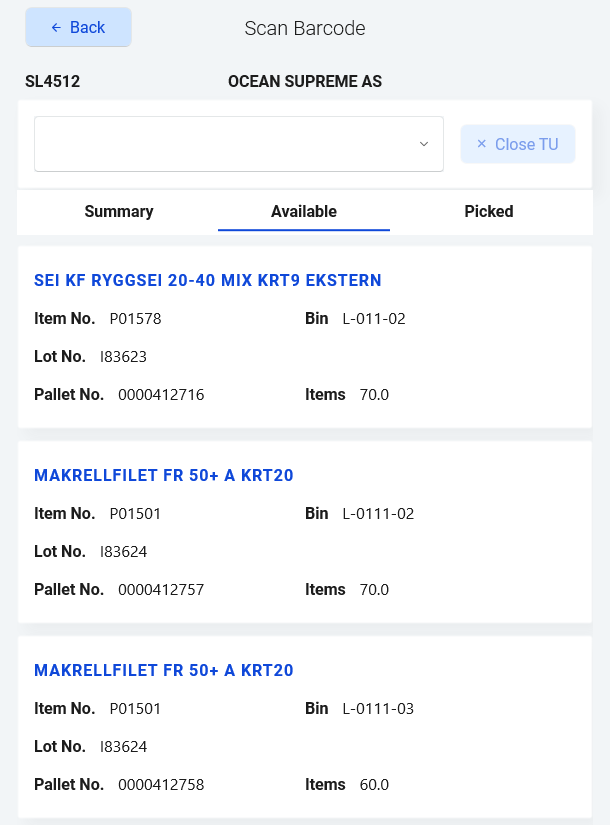Viewport: 610px width, 825px height.
Task: Click the Items 60.0 quantity
Action: (374, 785)
